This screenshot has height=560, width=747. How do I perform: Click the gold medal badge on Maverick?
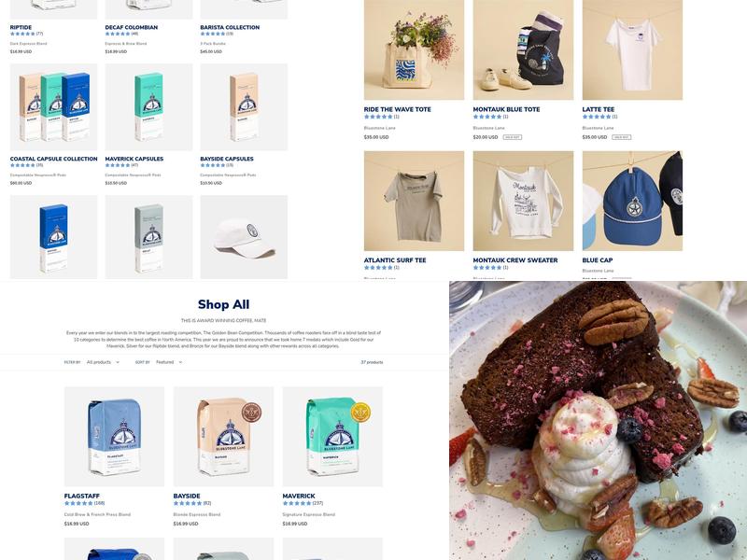[x=360, y=413]
